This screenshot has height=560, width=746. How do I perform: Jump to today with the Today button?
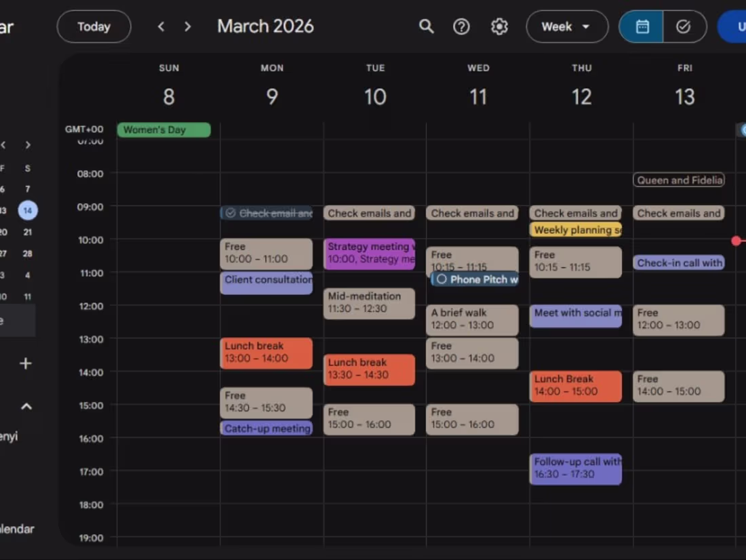94,26
